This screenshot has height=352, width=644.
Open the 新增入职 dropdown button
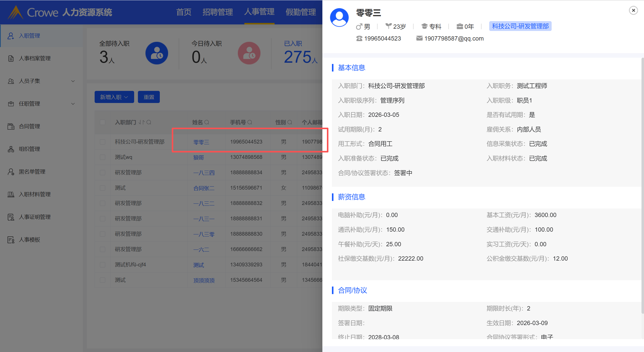click(x=114, y=97)
